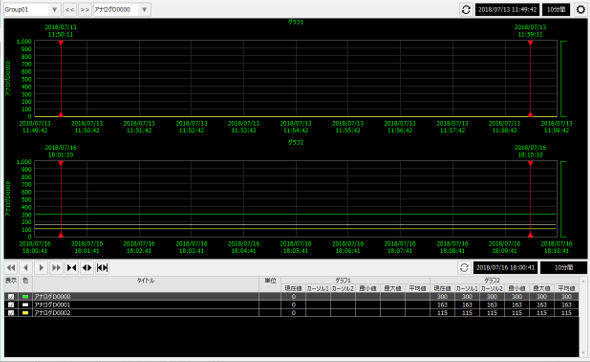Click the next group >> button

pos(85,9)
